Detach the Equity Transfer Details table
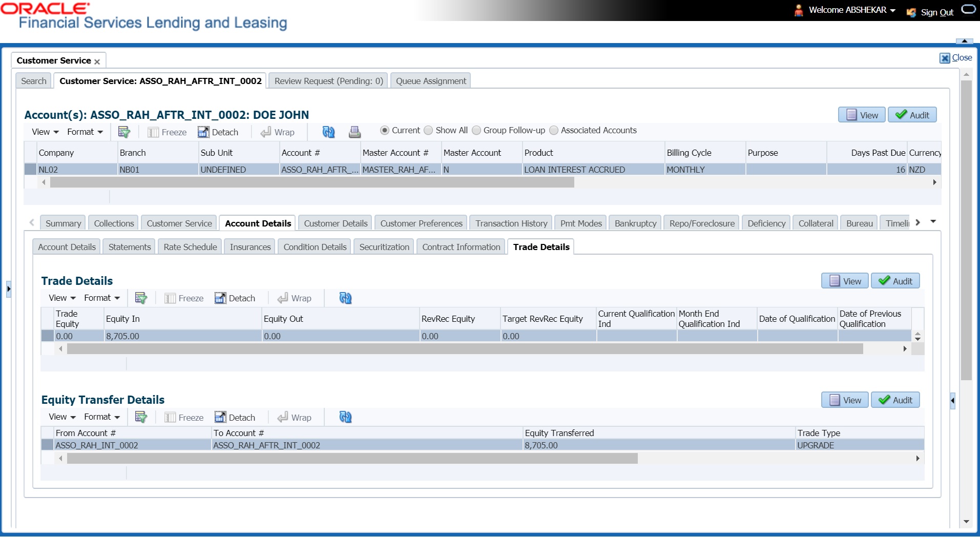Image resolution: width=980 pixels, height=537 pixels. coord(235,418)
